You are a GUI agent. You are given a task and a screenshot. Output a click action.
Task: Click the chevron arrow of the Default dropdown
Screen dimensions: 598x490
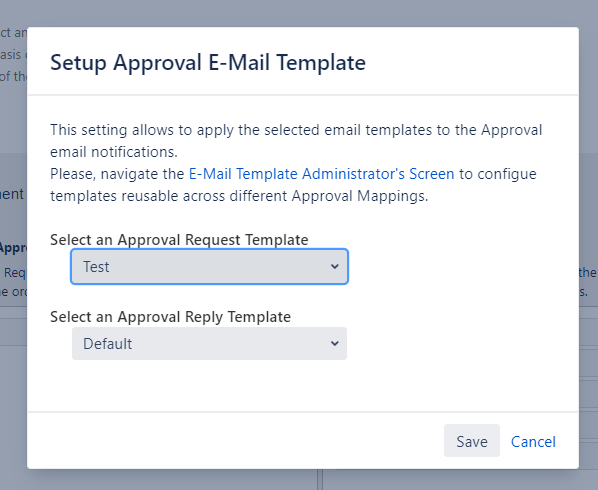[334, 344]
